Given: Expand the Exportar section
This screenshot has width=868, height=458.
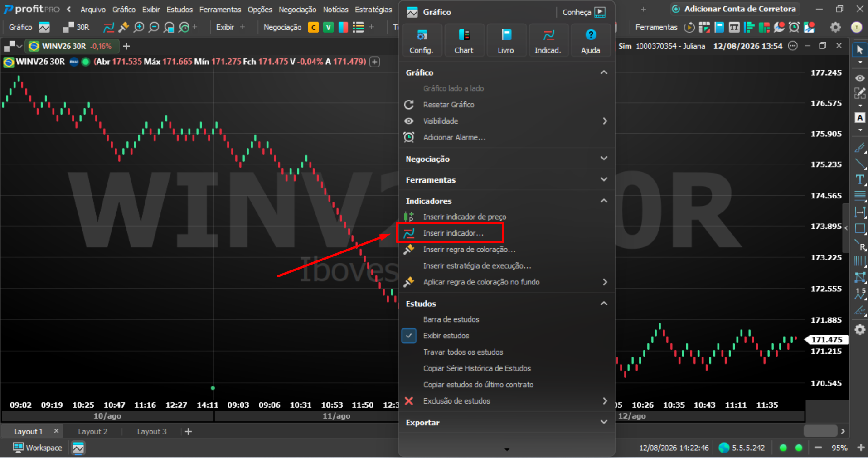Looking at the screenshot, I should [x=604, y=422].
